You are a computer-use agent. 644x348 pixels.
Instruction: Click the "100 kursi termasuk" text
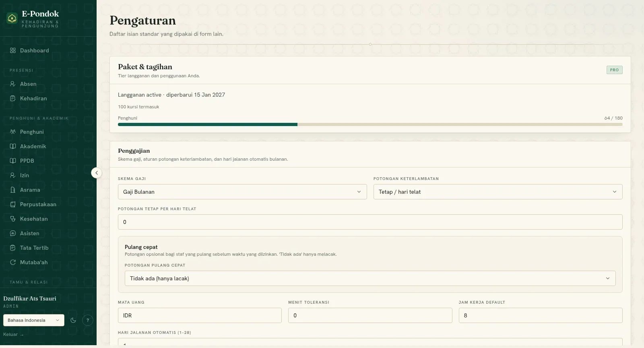[138, 107]
